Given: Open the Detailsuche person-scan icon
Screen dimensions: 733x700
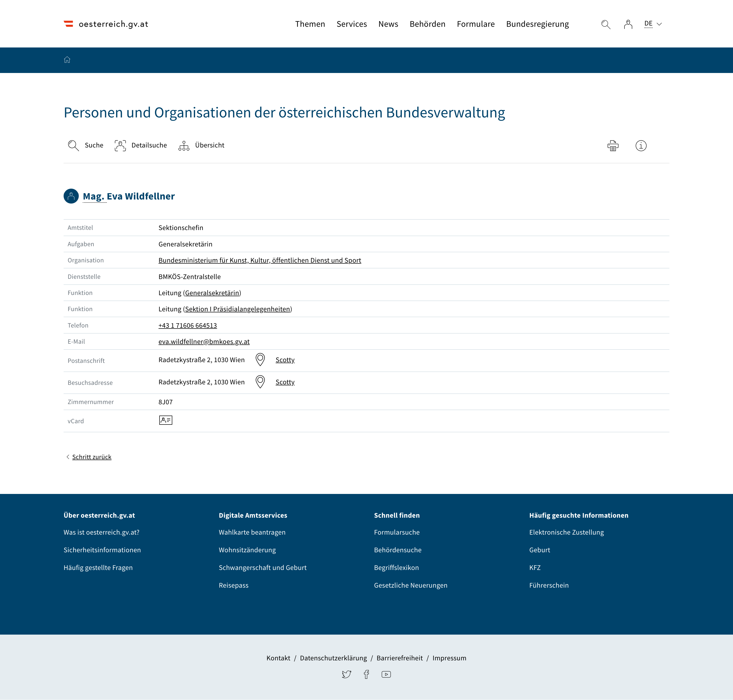Looking at the screenshot, I should pyautogui.click(x=120, y=145).
